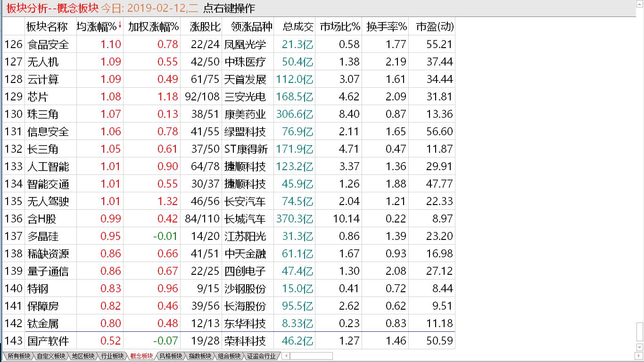Screen dimensions: 644x362
Task: Select the 信息安全 row
Action: coord(229,132)
